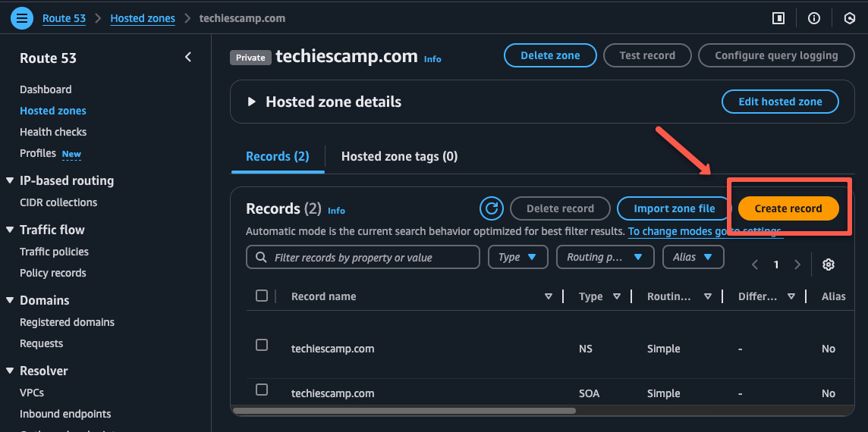Refresh the records list
The image size is (868, 432).
[491, 208]
